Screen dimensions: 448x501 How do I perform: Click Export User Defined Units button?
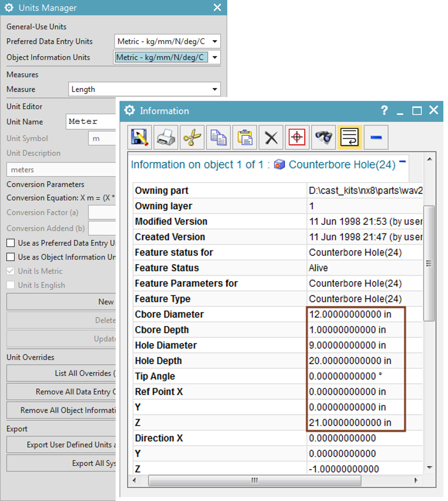61,445
